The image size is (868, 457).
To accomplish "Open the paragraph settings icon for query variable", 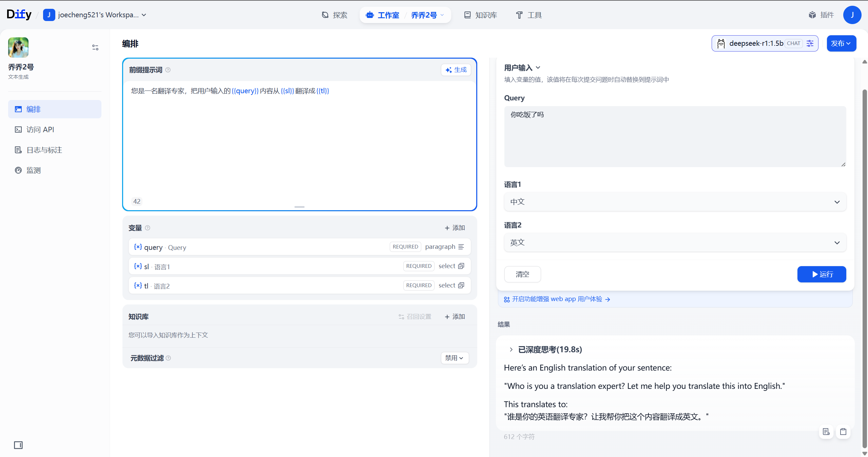I will coord(461,247).
